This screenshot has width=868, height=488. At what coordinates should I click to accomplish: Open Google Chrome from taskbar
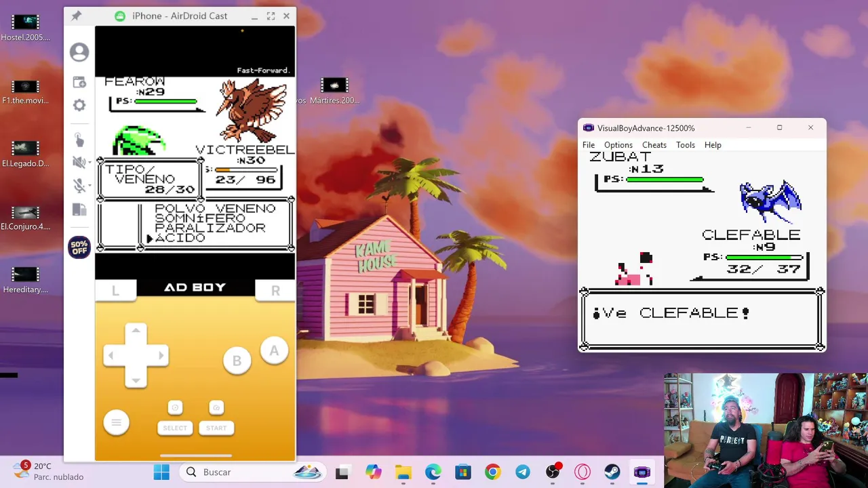coord(492,472)
